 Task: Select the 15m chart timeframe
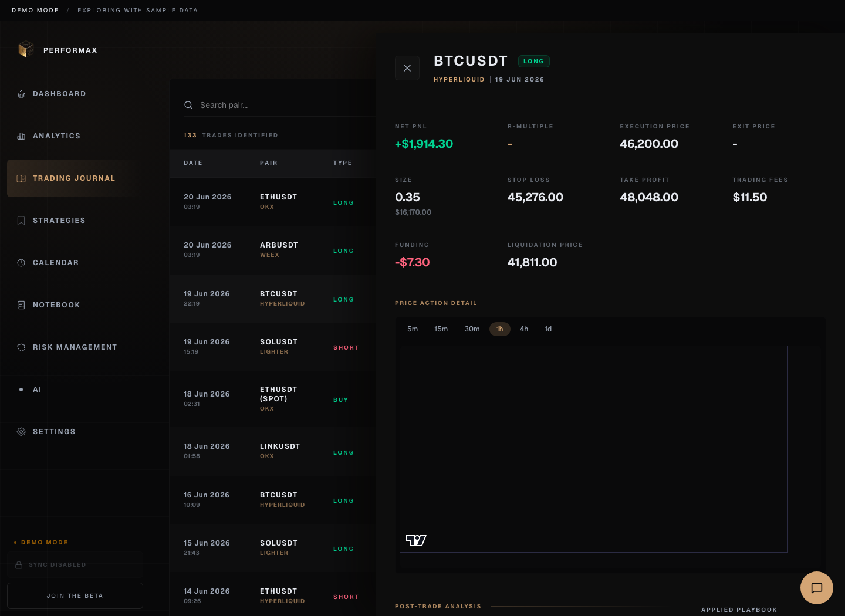441,329
